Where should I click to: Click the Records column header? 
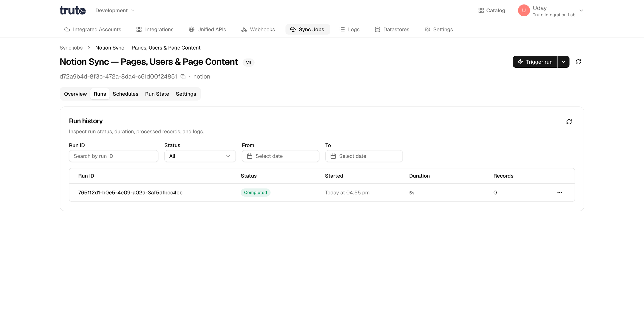click(503, 176)
